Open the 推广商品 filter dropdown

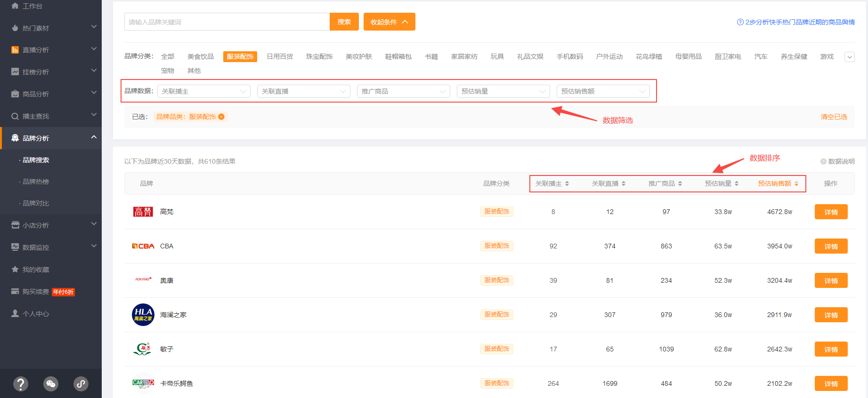point(404,91)
